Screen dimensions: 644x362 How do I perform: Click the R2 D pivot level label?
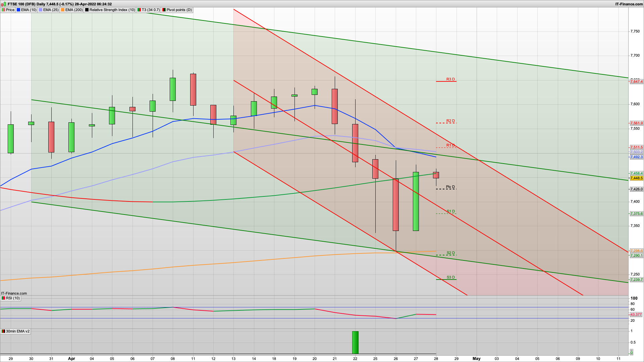coord(450,121)
